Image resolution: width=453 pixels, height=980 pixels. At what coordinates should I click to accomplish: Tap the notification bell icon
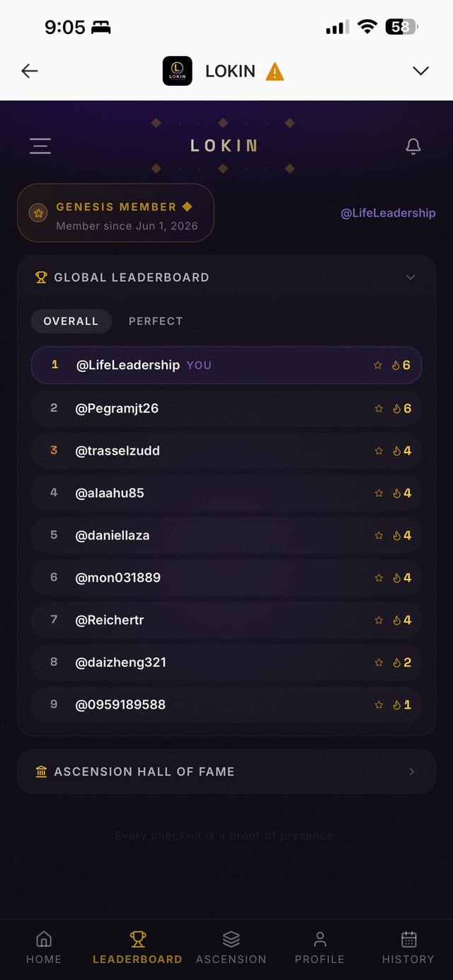pos(413,146)
